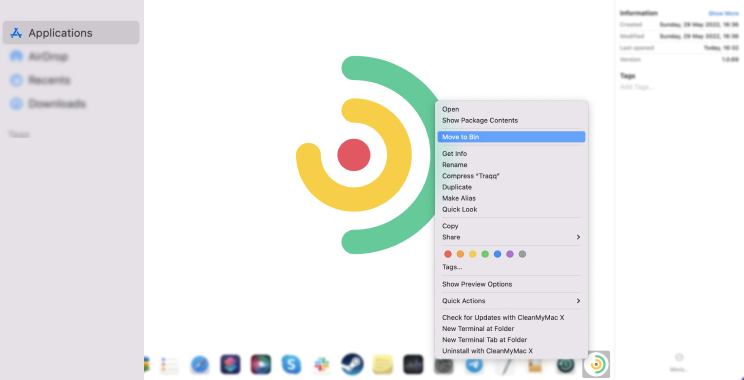Image resolution: width=744 pixels, height=380 pixels.
Task: Choose Make Alias
Action: click(x=511, y=198)
